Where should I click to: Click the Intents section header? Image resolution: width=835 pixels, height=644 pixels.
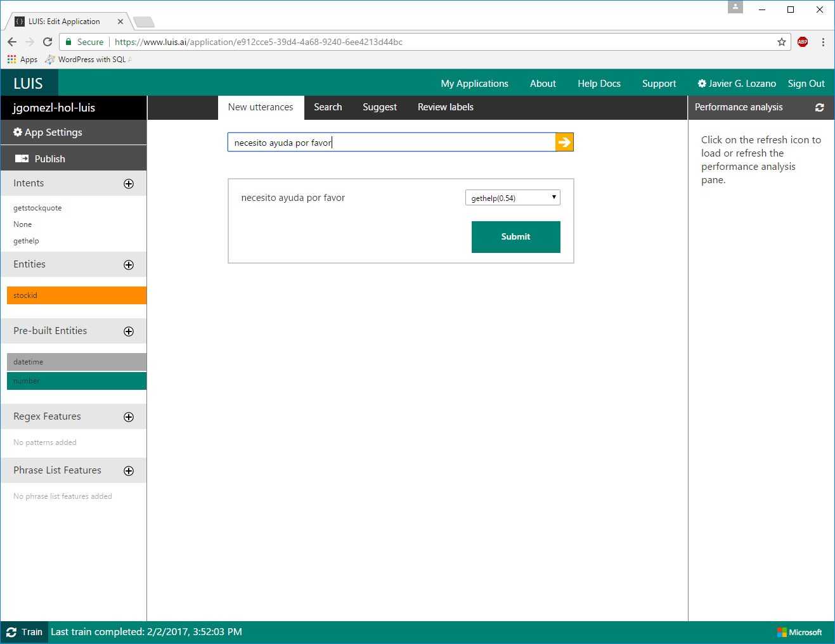coord(29,183)
